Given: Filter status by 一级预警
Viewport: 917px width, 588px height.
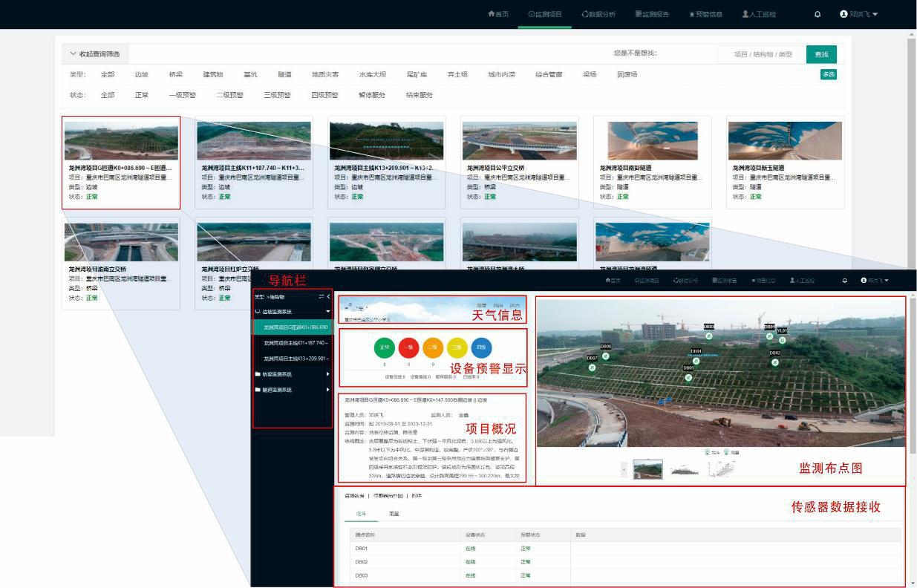Looking at the screenshot, I should pyautogui.click(x=182, y=95).
